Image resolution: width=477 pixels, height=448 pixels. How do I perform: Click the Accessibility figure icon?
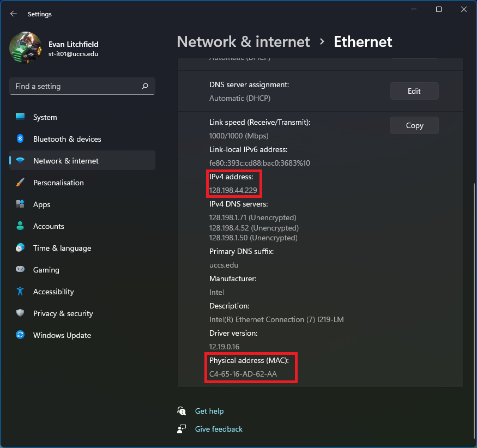coord(20,292)
